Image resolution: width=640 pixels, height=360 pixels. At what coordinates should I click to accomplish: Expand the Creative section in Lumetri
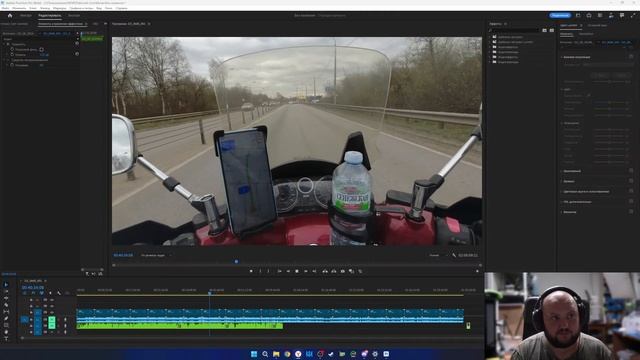(x=562, y=171)
